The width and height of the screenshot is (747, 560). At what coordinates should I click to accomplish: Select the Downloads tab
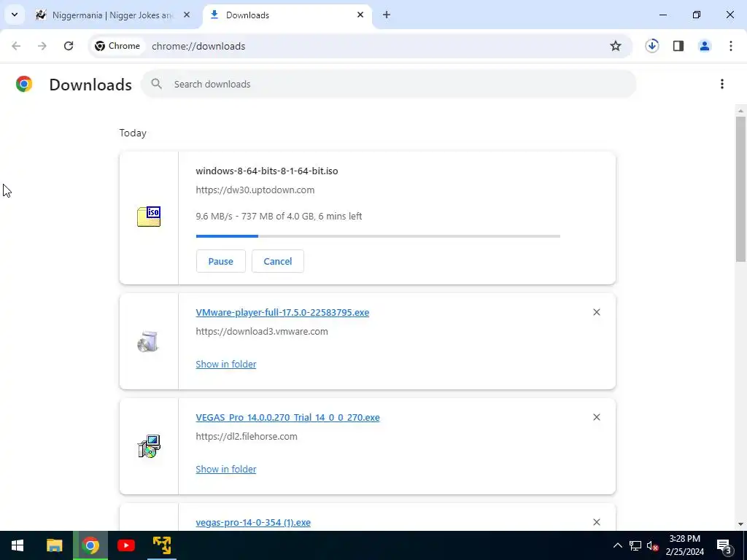[287, 15]
